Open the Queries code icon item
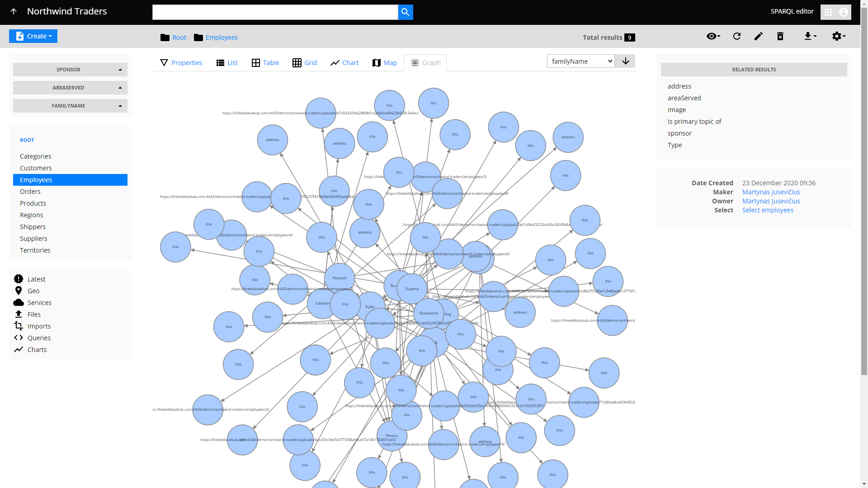This screenshot has width=868, height=488. click(x=19, y=338)
